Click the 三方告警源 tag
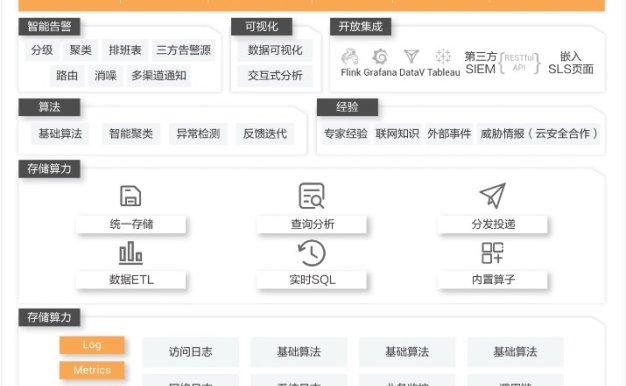This screenshot has width=626, height=386. [183, 50]
